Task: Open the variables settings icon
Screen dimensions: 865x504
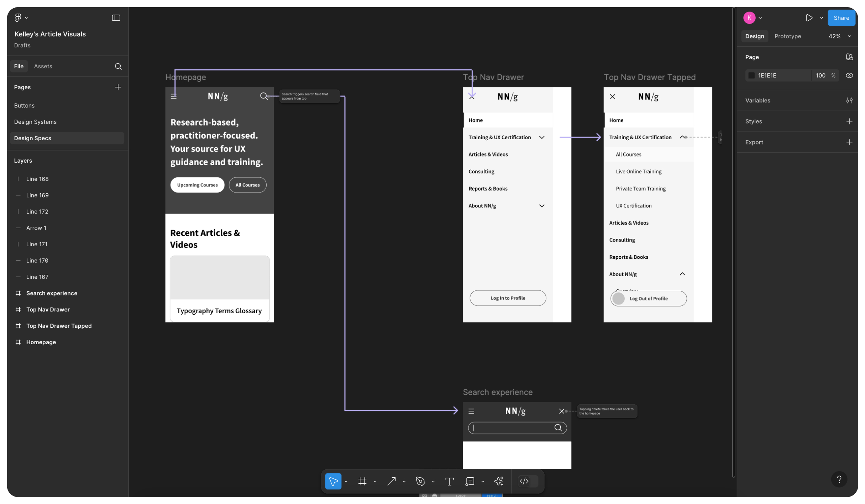Action: [849, 100]
